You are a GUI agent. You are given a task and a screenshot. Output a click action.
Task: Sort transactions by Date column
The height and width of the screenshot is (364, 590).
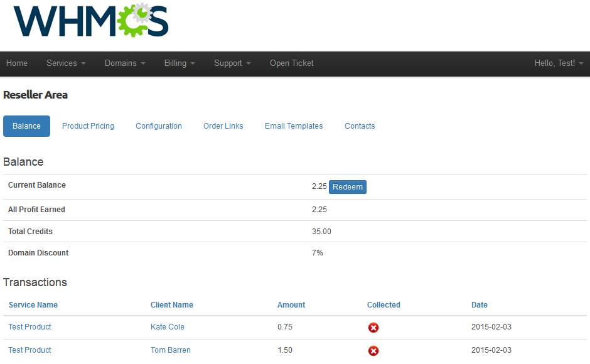(x=480, y=305)
